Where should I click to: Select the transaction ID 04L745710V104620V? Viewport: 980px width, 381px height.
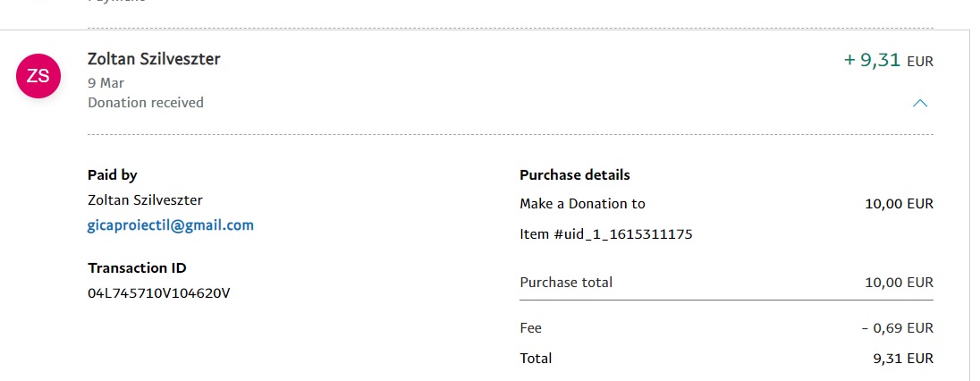pos(159,292)
